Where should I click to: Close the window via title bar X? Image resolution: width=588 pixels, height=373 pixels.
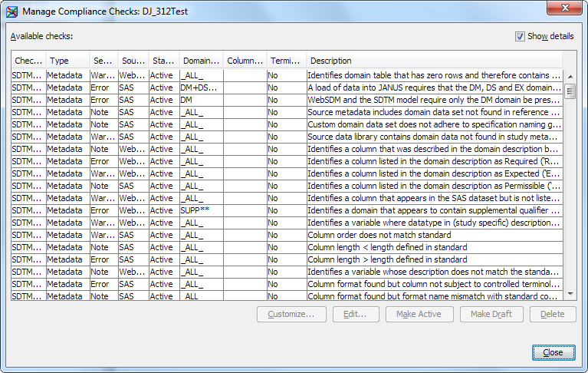(x=565, y=8)
